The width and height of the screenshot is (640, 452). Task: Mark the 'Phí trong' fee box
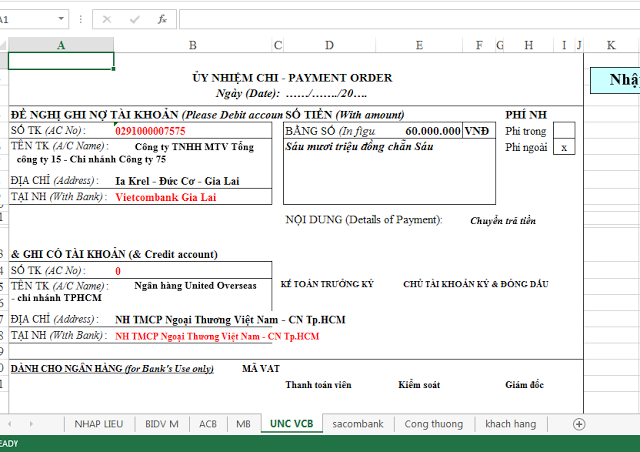(564, 130)
